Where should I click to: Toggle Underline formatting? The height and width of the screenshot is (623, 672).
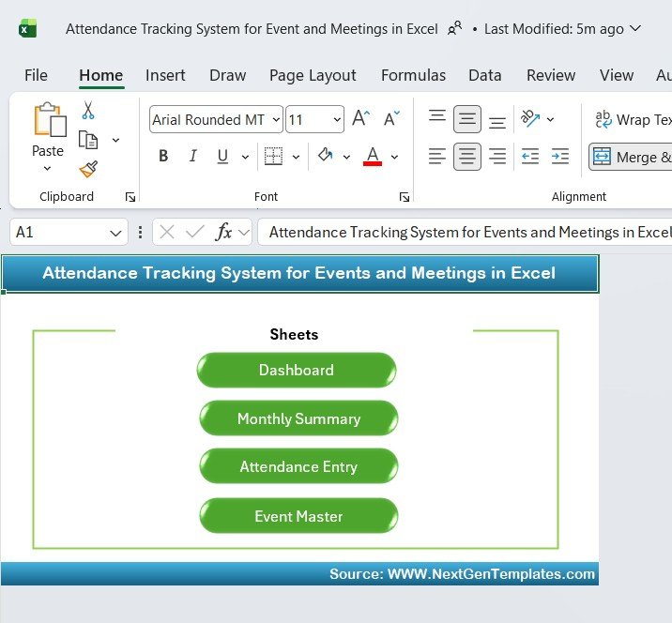pyautogui.click(x=223, y=157)
